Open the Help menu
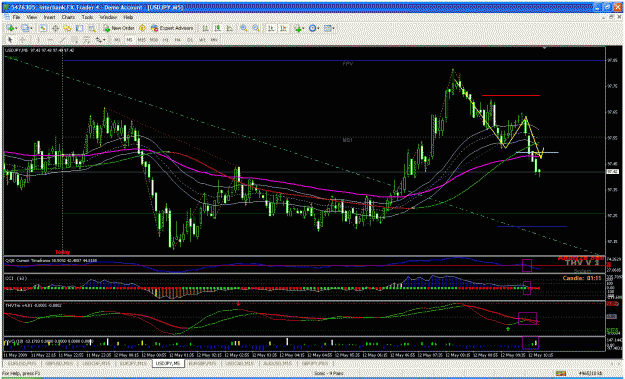 pyautogui.click(x=128, y=18)
